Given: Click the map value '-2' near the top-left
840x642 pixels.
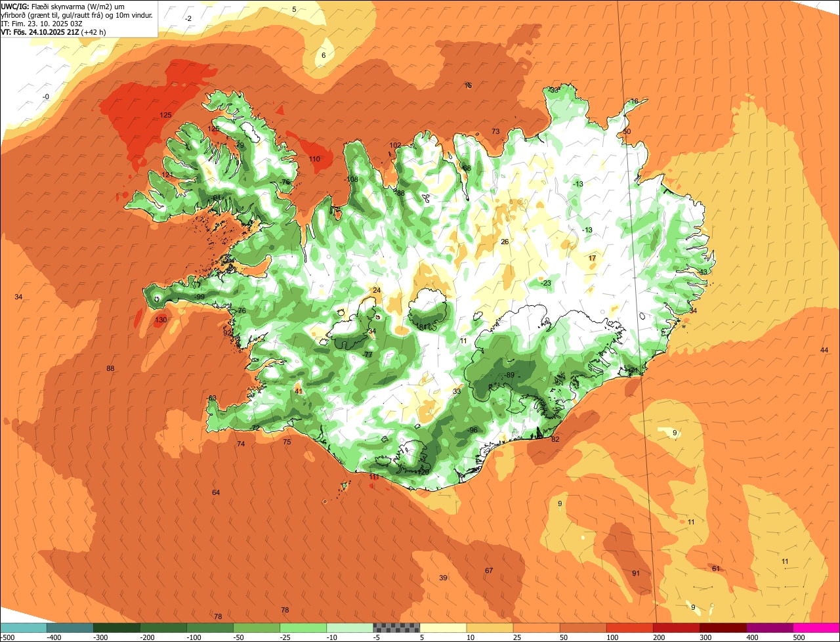Looking at the screenshot, I should coord(188,18).
